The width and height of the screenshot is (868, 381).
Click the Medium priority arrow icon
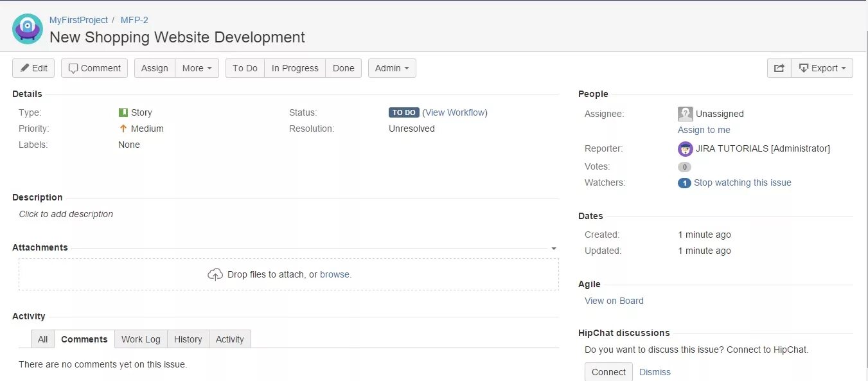[x=123, y=128]
